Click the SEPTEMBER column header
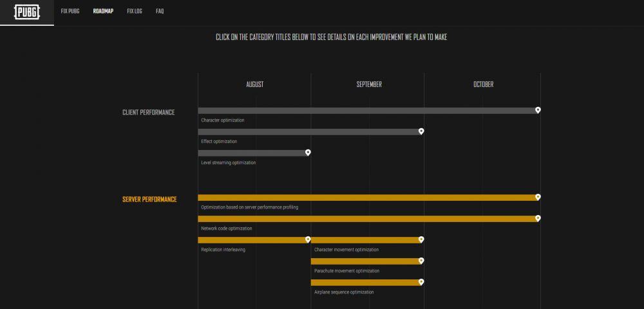 click(x=369, y=84)
